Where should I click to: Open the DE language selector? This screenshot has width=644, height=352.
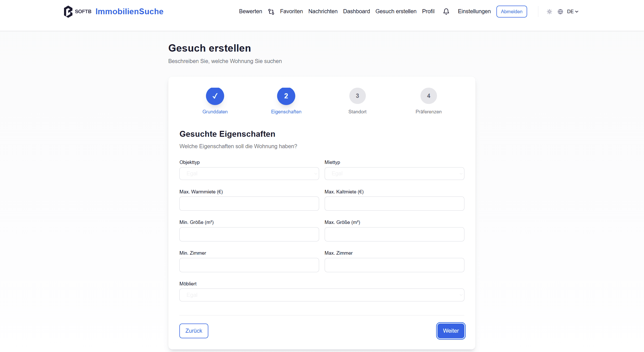(x=573, y=12)
